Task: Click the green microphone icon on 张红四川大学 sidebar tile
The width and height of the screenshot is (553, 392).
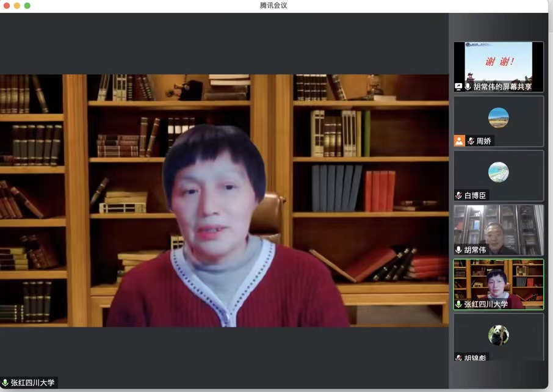Action: pyautogui.click(x=458, y=303)
